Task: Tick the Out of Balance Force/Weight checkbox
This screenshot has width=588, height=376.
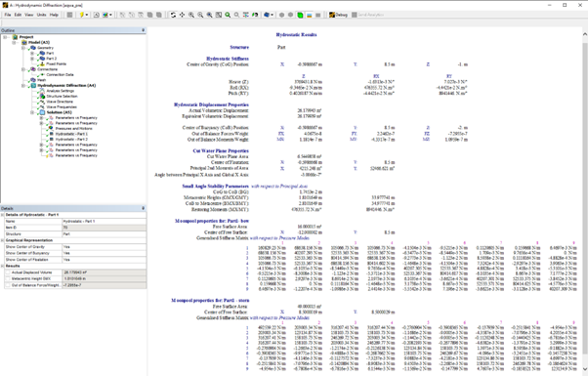Action: (x=8, y=285)
